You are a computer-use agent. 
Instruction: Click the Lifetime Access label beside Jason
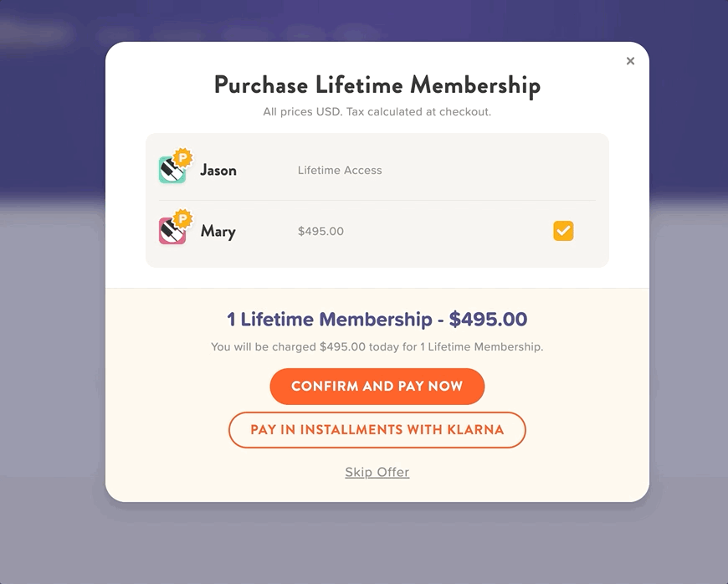[340, 170]
